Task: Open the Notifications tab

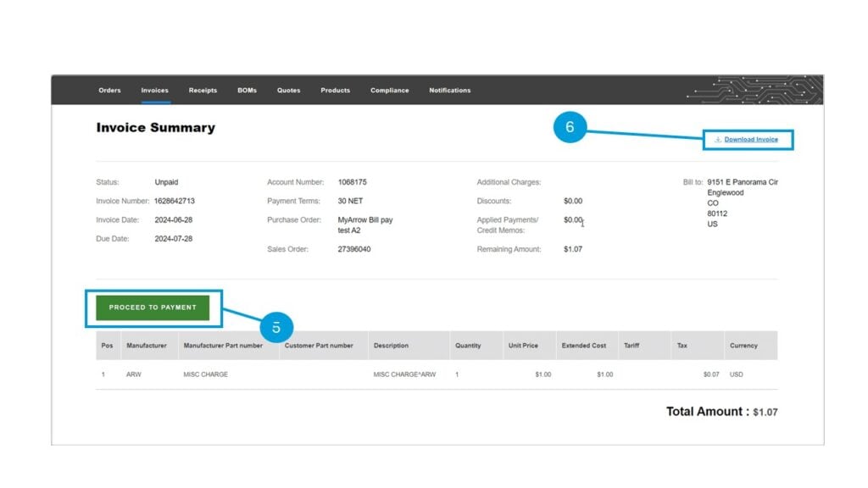Action: [449, 90]
